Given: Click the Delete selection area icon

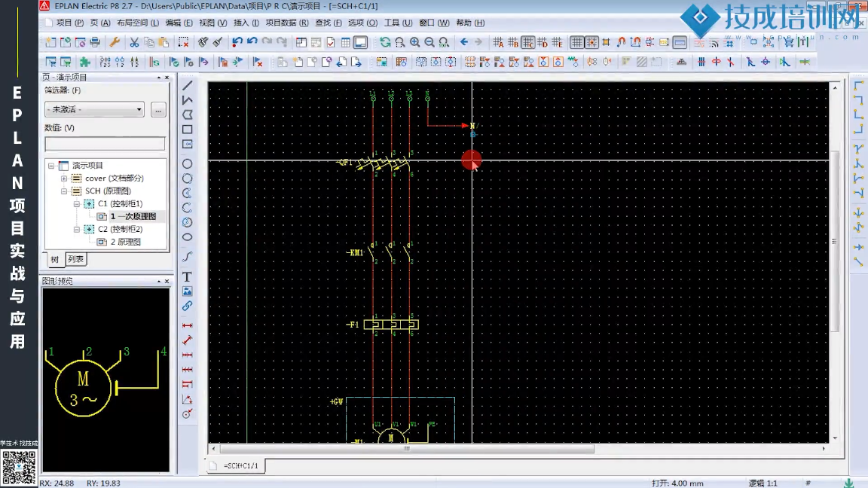Looking at the screenshot, I should pos(183,42).
